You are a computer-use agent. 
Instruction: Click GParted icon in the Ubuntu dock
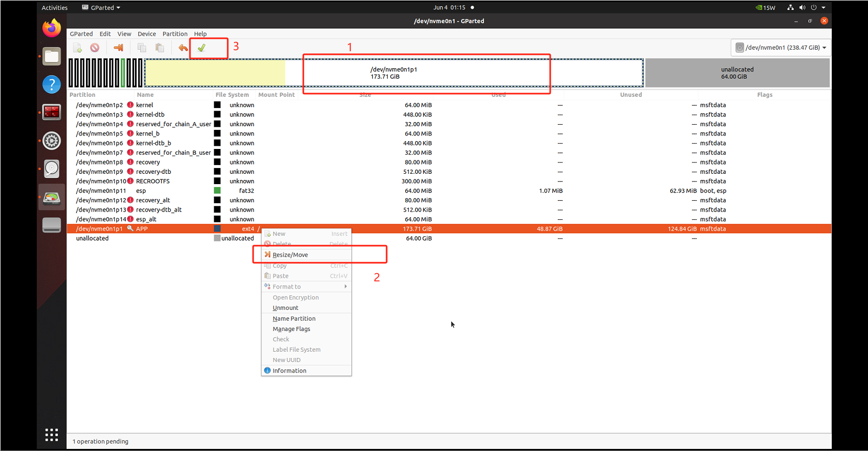pos(52,197)
